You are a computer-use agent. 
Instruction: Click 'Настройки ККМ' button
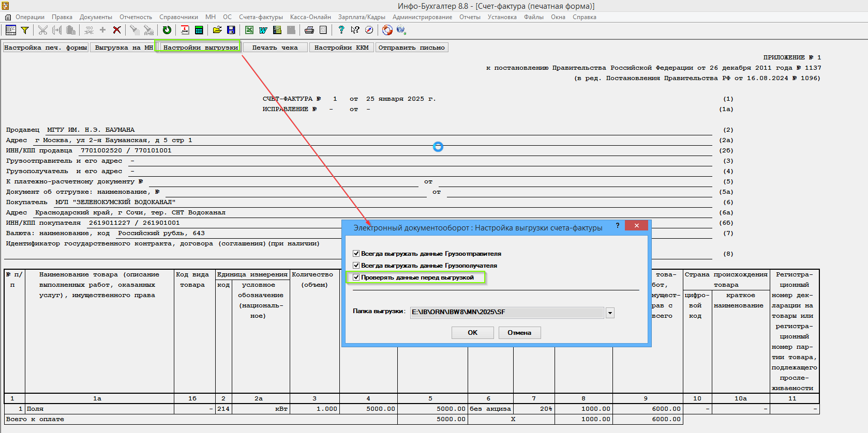click(341, 48)
